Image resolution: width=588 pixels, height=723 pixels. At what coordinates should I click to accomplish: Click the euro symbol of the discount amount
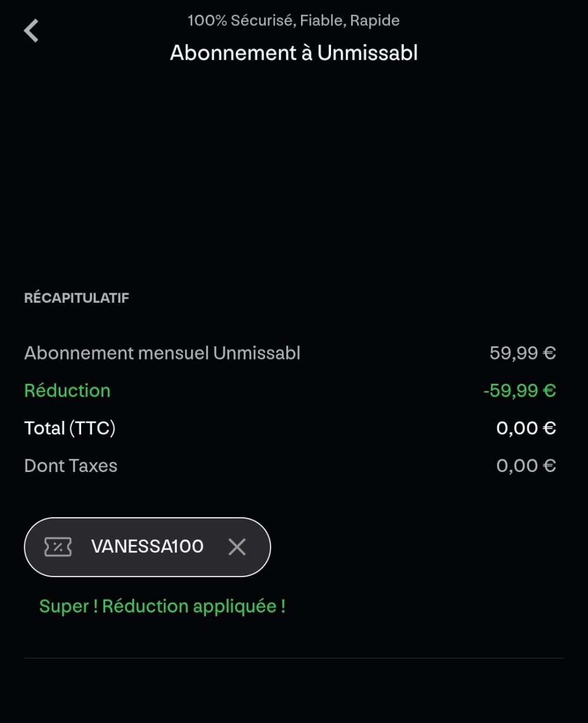[x=550, y=391]
